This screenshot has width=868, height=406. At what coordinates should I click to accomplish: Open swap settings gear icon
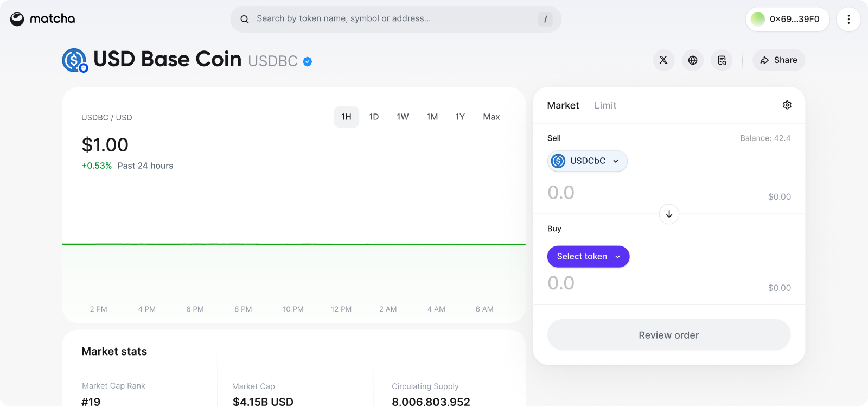[x=787, y=105]
